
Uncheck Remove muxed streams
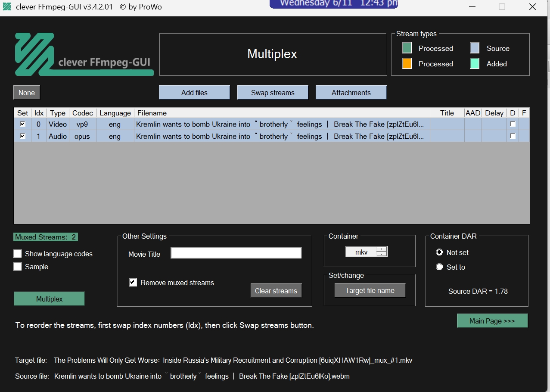tap(133, 283)
